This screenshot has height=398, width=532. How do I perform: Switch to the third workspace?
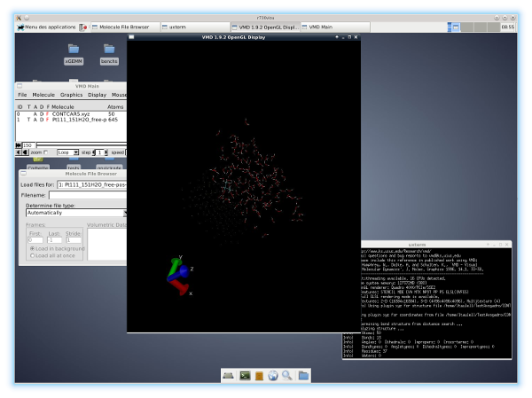[481, 27]
